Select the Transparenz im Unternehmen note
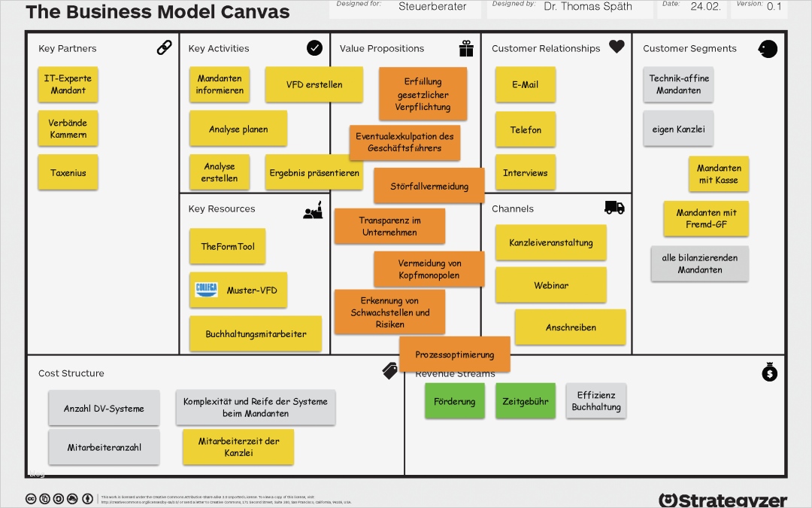This screenshot has height=508, width=812. pos(390,226)
